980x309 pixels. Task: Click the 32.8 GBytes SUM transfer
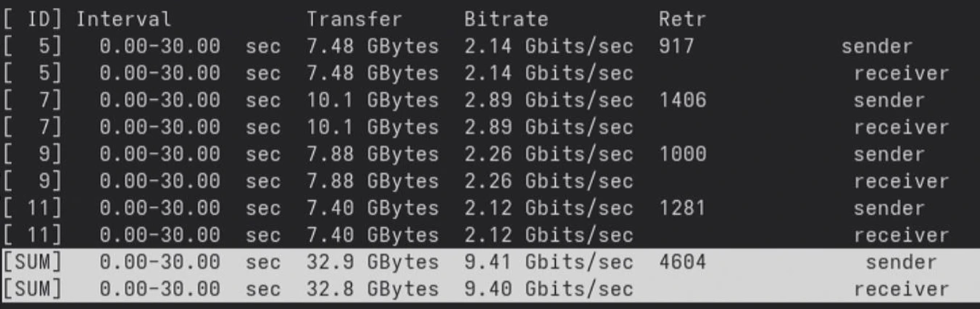click(x=373, y=289)
